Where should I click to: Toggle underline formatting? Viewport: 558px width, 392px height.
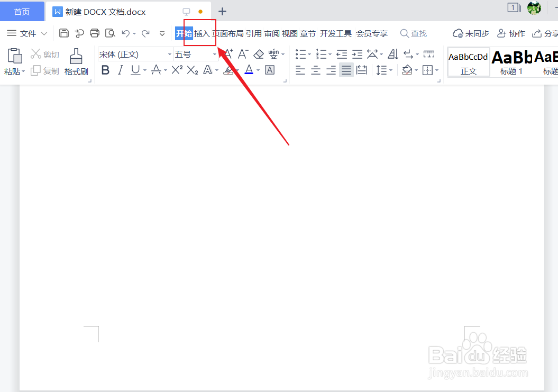(135, 70)
